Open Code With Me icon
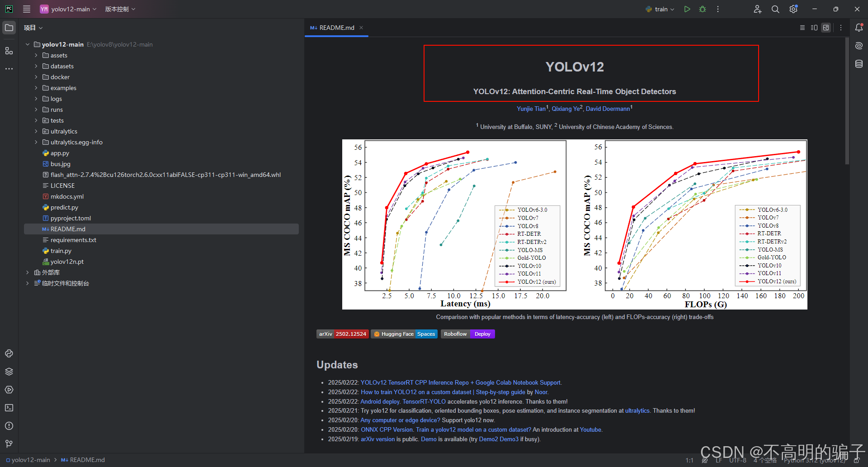Viewport: 868px width, 467px height. (758, 9)
